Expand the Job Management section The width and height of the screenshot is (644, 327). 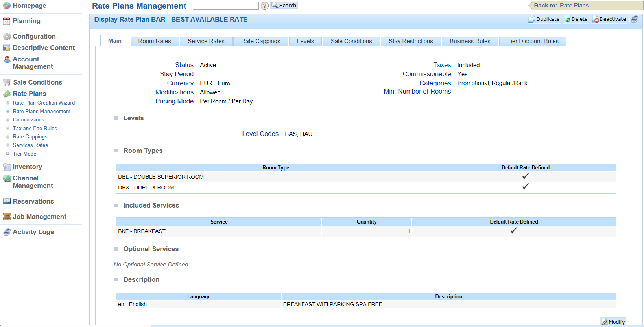[39, 217]
